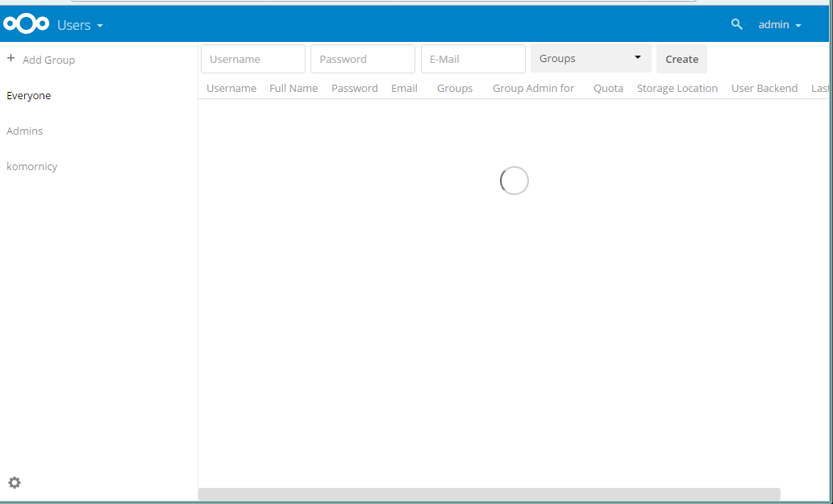Select the Admins group
Screen dimensions: 833x504
coord(24,131)
